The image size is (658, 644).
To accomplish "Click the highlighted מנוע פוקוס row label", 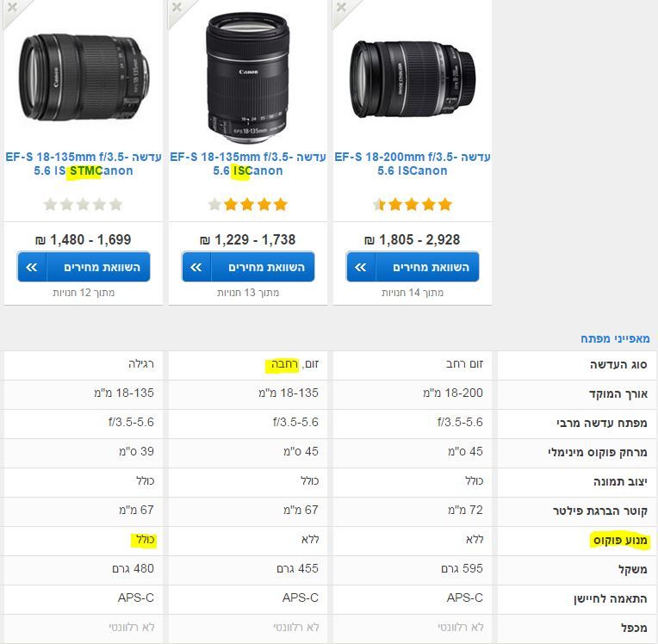I will pyautogui.click(x=620, y=540).
